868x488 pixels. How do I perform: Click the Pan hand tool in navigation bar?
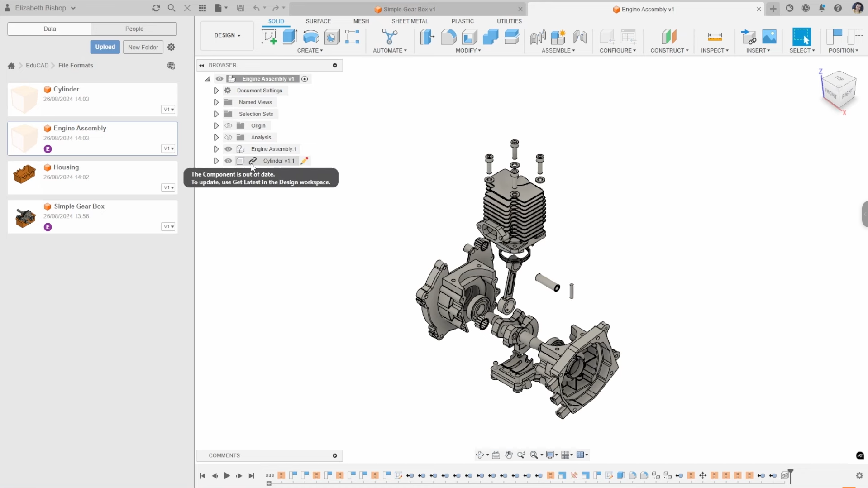[x=509, y=455]
